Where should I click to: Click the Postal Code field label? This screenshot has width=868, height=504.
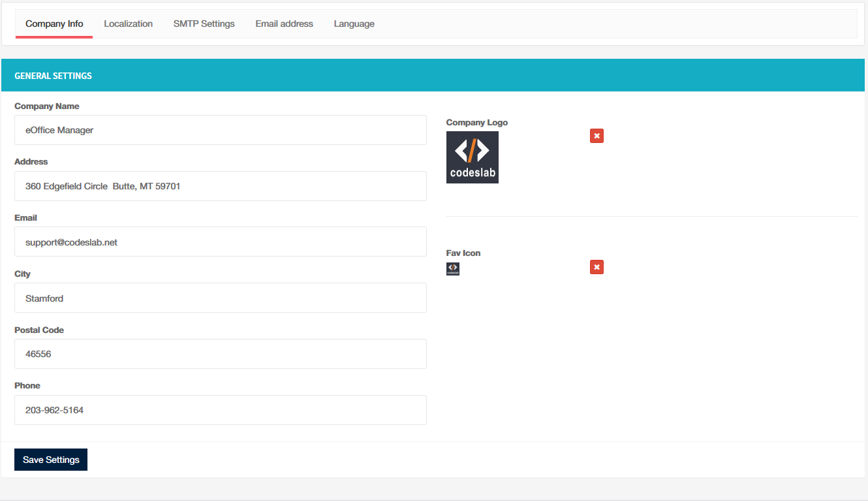[x=39, y=330]
